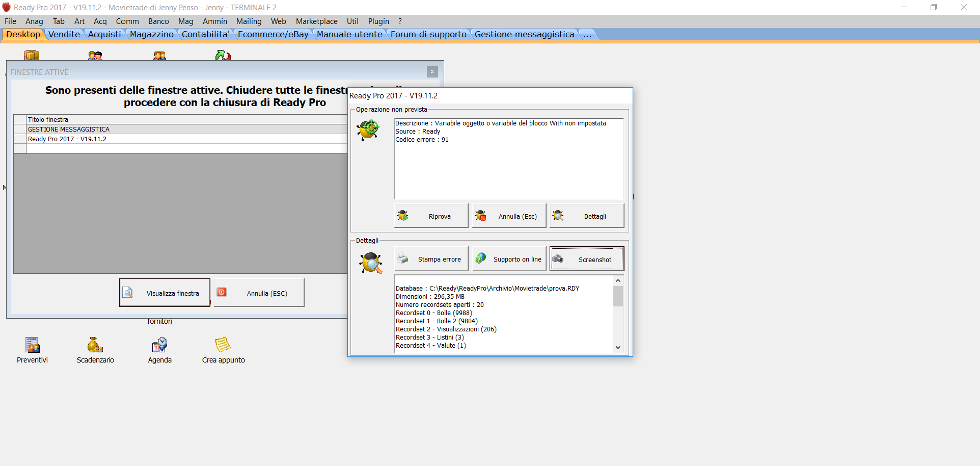980x466 pixels.
Task: Open the Art menu
Action: (x=79, y=21)
